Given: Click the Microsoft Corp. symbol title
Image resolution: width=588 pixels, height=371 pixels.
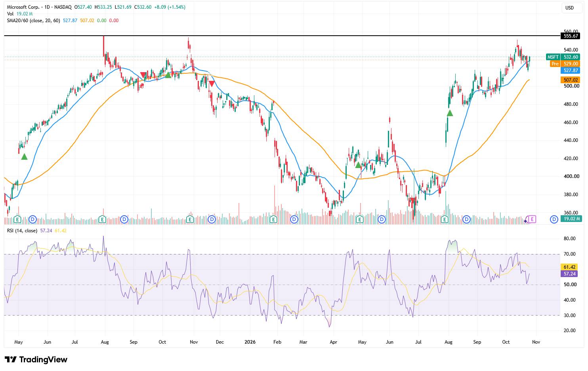Looking at the screenshot, I should [x=23, y=7].
